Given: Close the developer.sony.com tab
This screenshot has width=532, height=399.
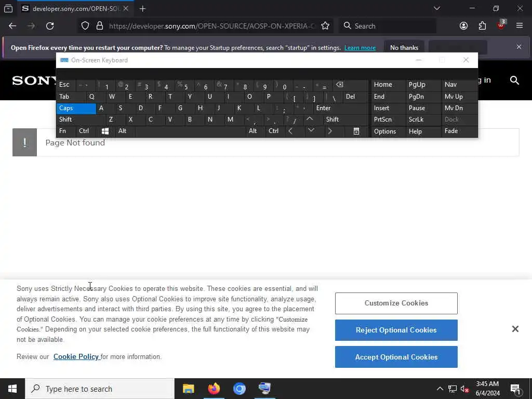Looking at the screenshot, I should [x=126, y=8].
